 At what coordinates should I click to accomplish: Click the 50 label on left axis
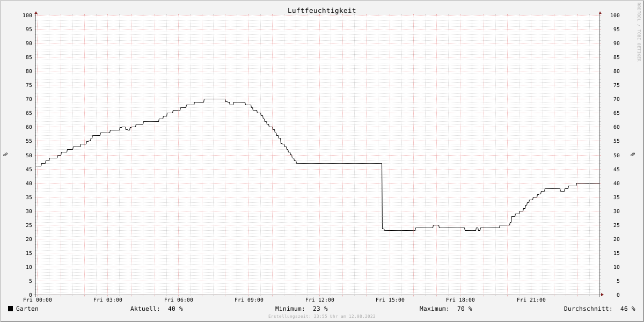(29, 155)
